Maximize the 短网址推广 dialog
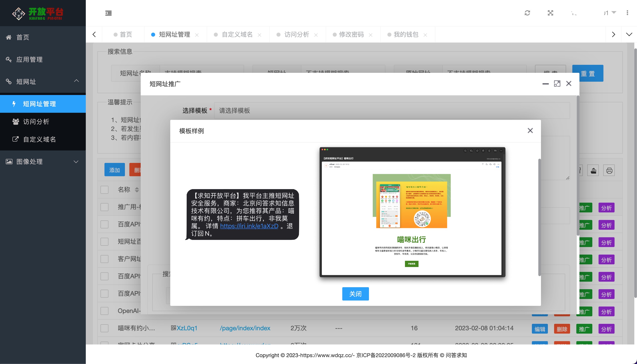Image resolution: width=637 pixels, height=364 pixels. pyautogui.click(x=557, y=84)
